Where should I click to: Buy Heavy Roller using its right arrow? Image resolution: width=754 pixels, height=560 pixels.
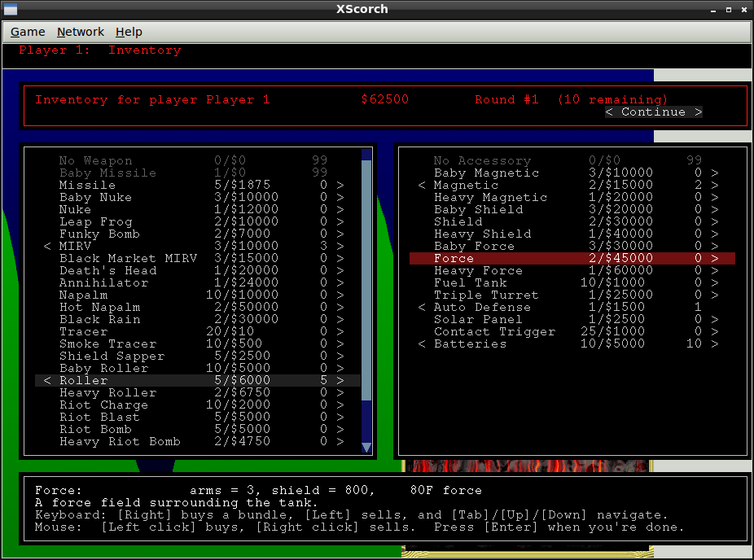click(x=340, y=392)
